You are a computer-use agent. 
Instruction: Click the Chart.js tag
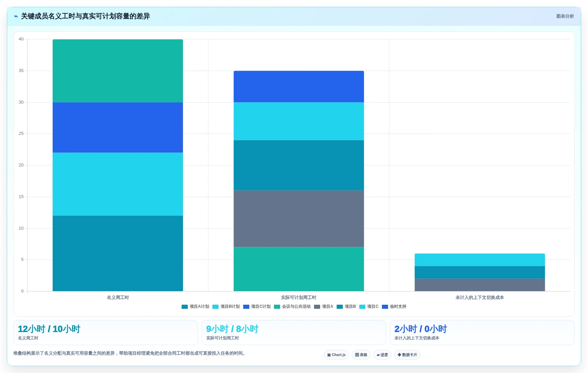click(x=336, y=355)
